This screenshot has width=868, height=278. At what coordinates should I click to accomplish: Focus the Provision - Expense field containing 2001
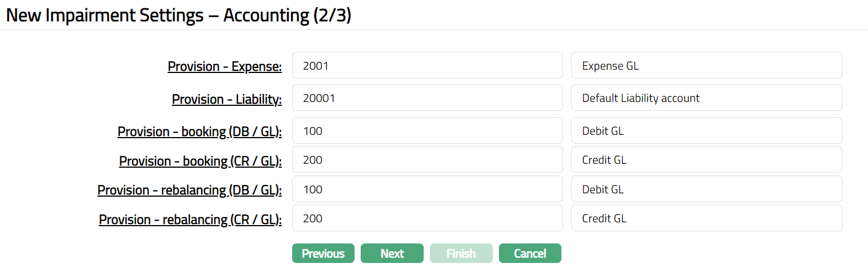427,66
